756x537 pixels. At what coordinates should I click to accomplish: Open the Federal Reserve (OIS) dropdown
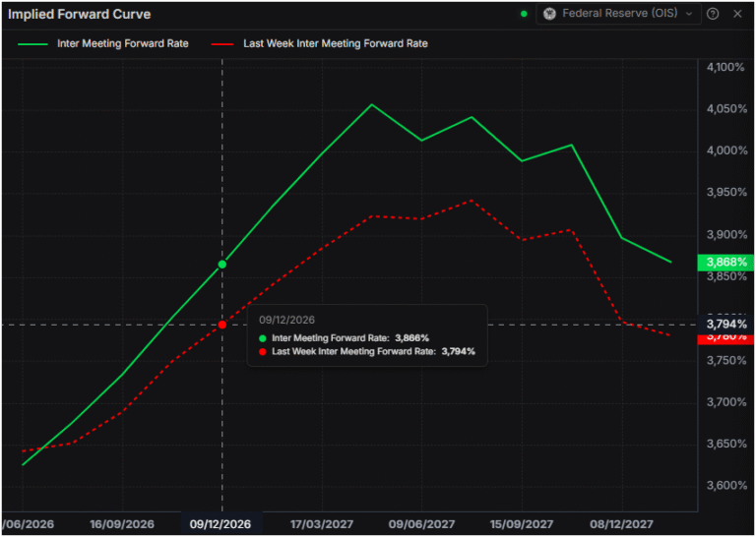[618, 14]
